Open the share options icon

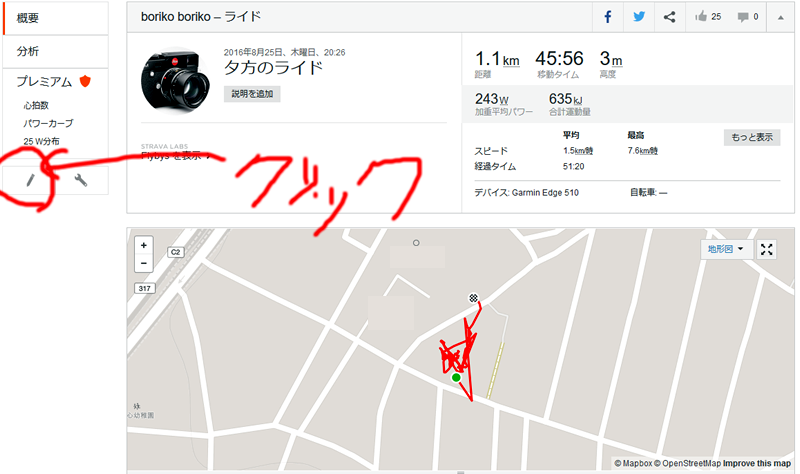point(669,17)
